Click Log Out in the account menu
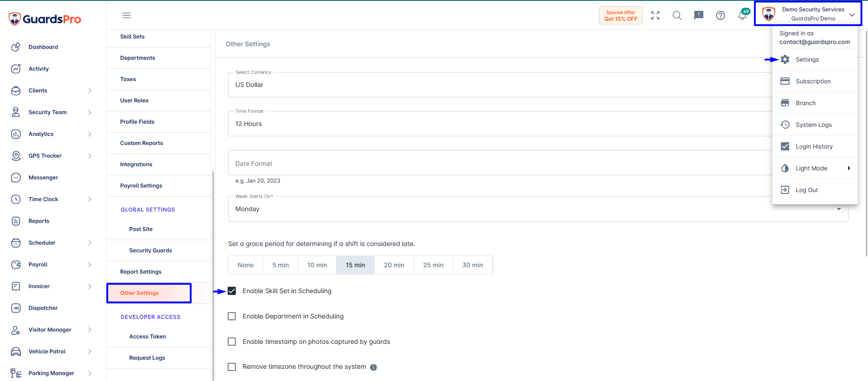The image size is (868, 381). 815,190
